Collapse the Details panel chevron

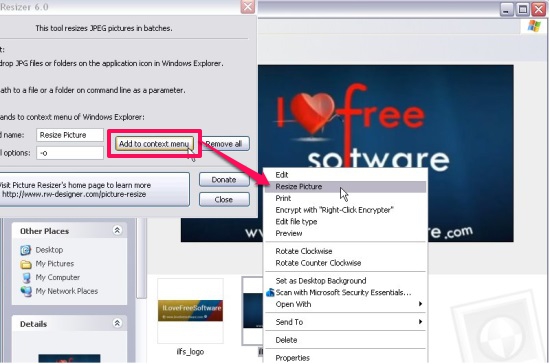point(117,323)
